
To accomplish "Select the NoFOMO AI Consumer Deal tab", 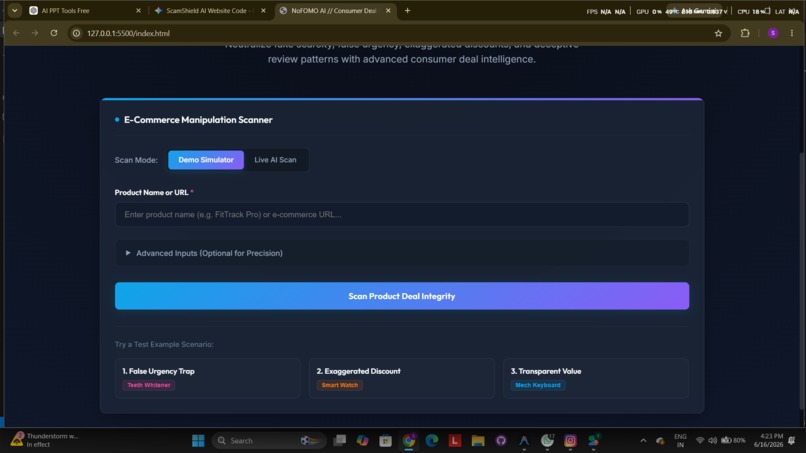I will pyautogui.click(x=335, y=10).
